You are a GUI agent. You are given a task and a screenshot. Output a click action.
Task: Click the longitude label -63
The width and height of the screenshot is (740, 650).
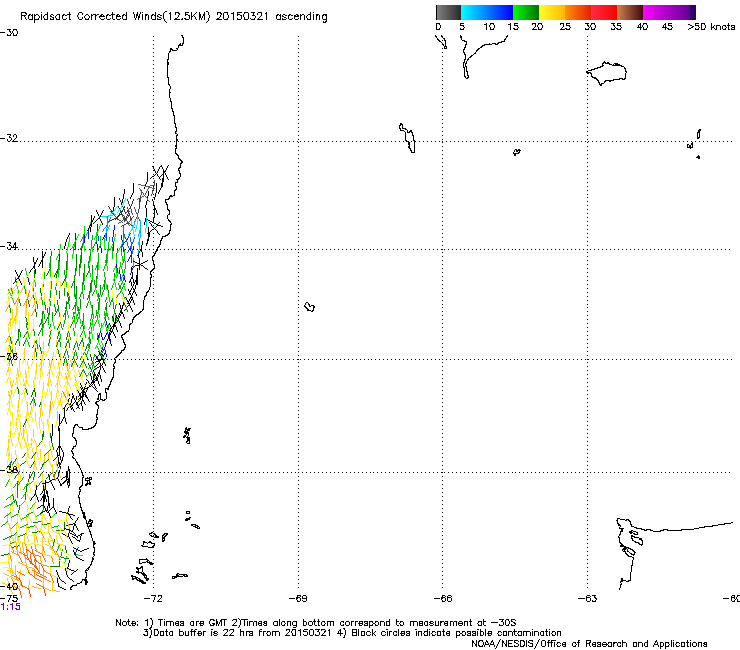point(588,599)
